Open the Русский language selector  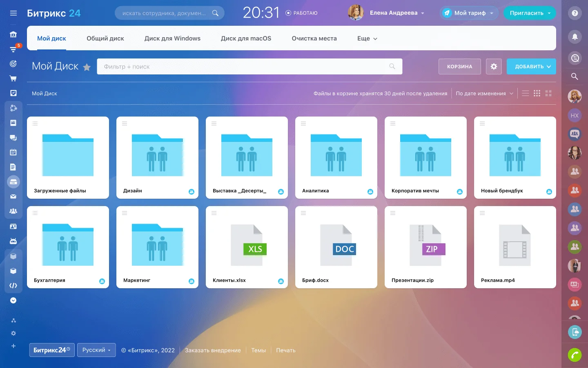click(x=96, y=350)
